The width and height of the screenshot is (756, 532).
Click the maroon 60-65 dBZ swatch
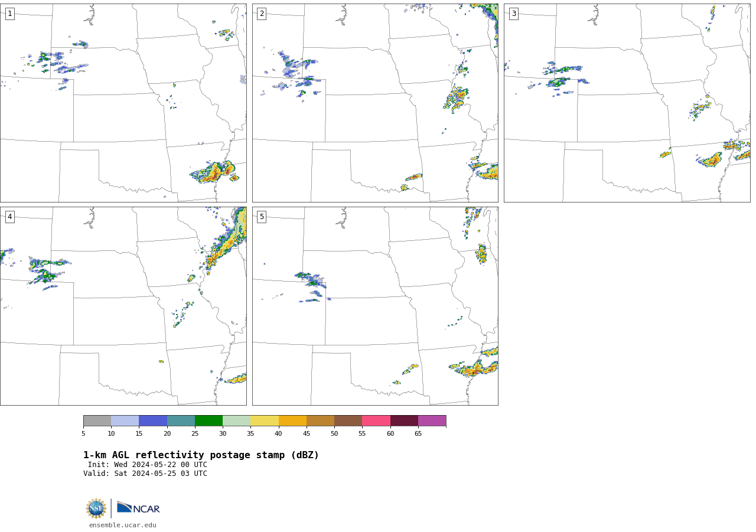[x=404, y=421]
